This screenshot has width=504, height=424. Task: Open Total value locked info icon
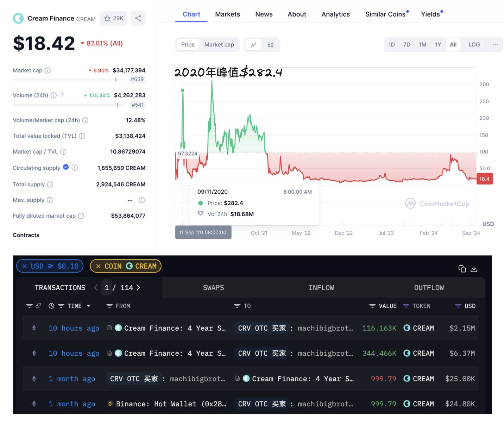[x=82, y=136]
